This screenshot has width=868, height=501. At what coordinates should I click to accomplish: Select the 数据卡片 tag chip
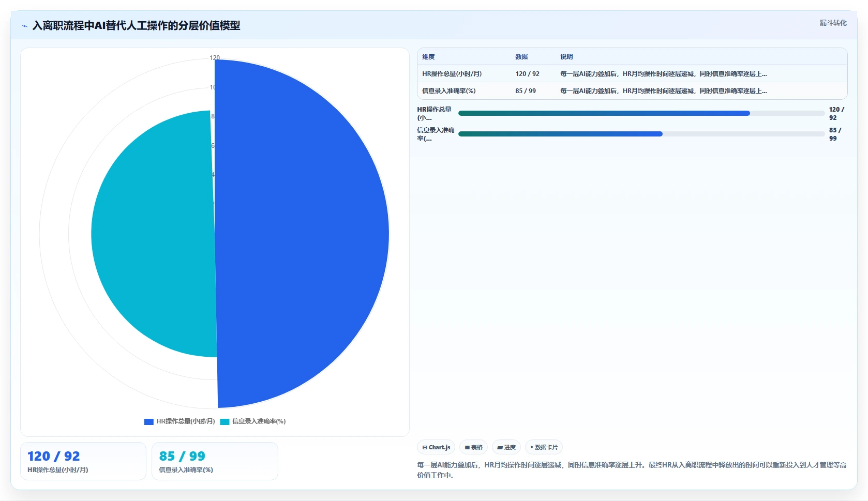click(544, 447)
